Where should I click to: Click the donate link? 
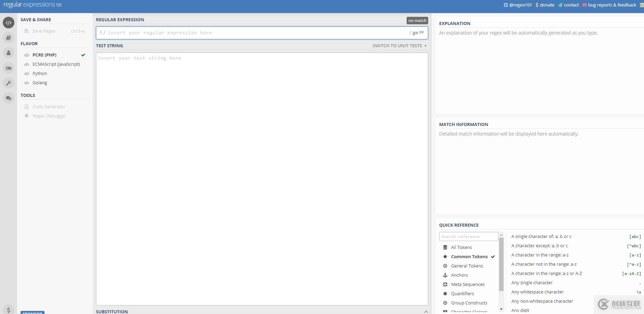(x=547, y=5)
